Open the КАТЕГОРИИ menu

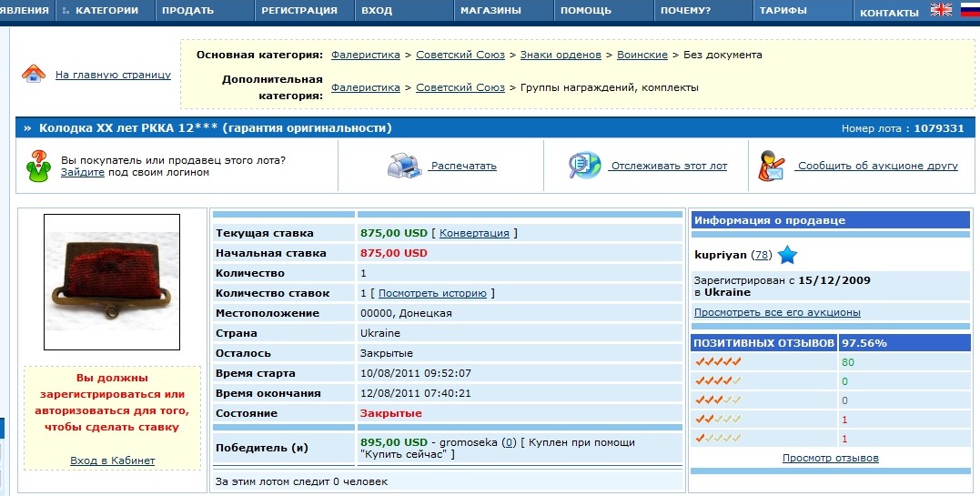(106, 11)
